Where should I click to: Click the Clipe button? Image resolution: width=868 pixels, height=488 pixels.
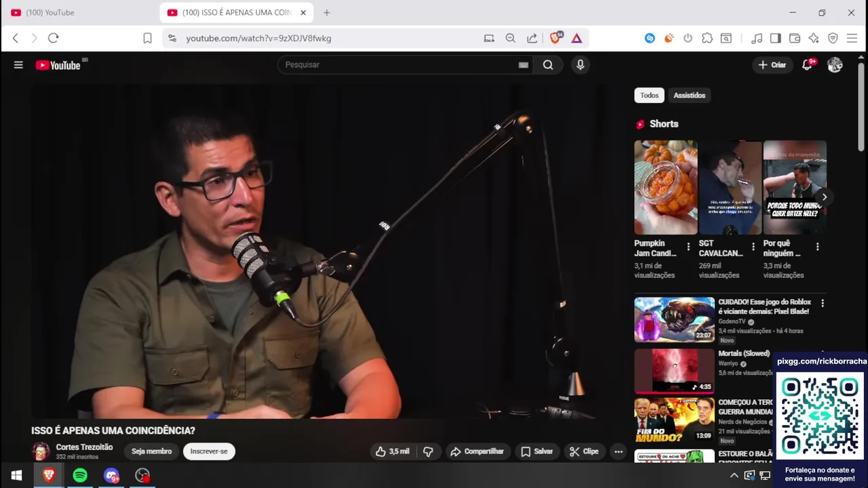coord(584,451)
